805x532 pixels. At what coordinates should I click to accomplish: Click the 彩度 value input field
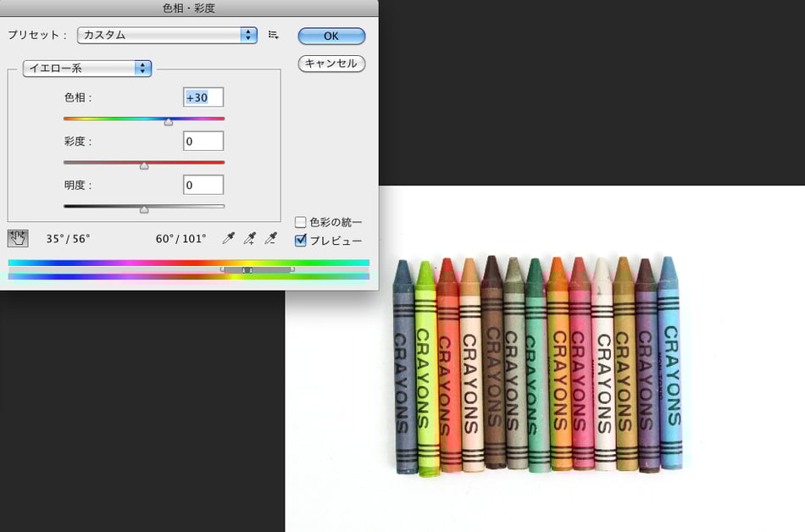pos(203,141)
